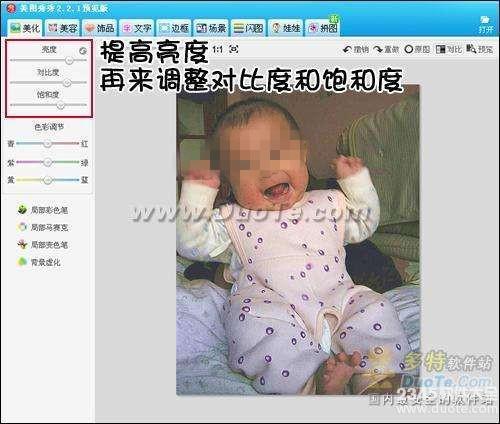
Task: Select the 局部彩色笔 text label
Action: point(49,210)
